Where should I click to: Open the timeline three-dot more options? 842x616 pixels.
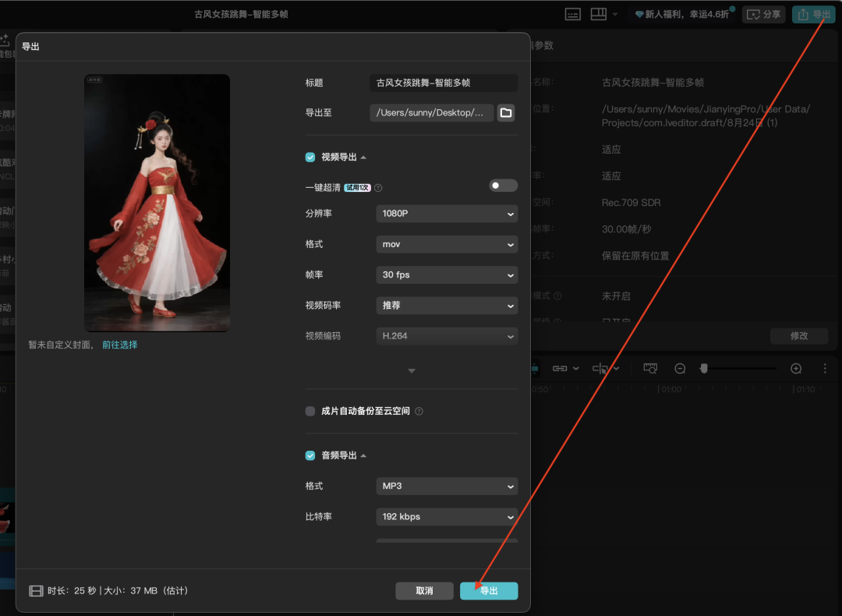tap(825, 368)
